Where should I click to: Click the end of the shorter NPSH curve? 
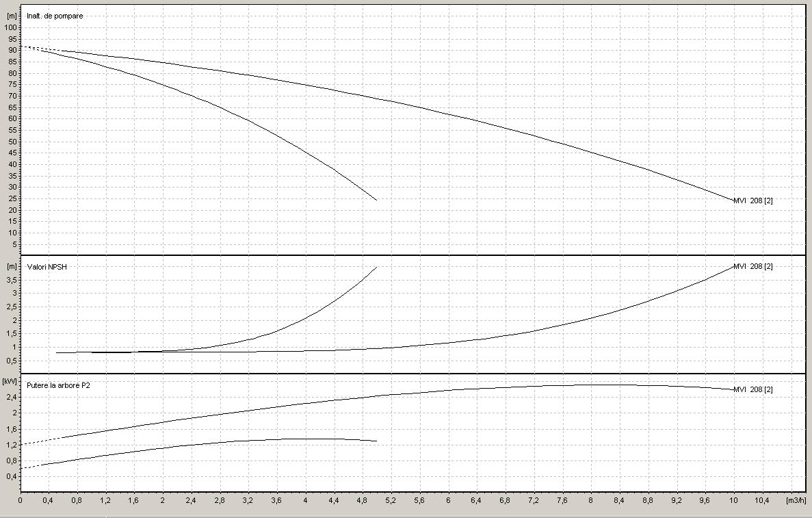tap(376, 267)
